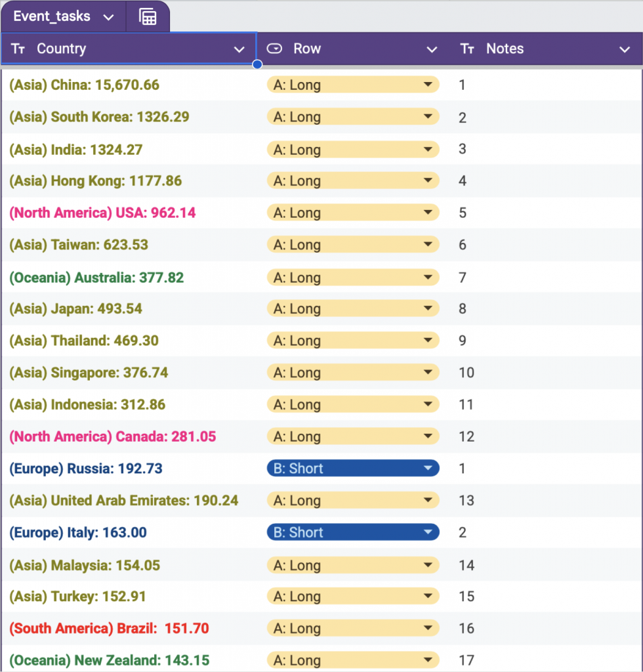Click the calculator grid icon beside Event_tasks
The image size is (643, 672).
(x=148, y=17)
